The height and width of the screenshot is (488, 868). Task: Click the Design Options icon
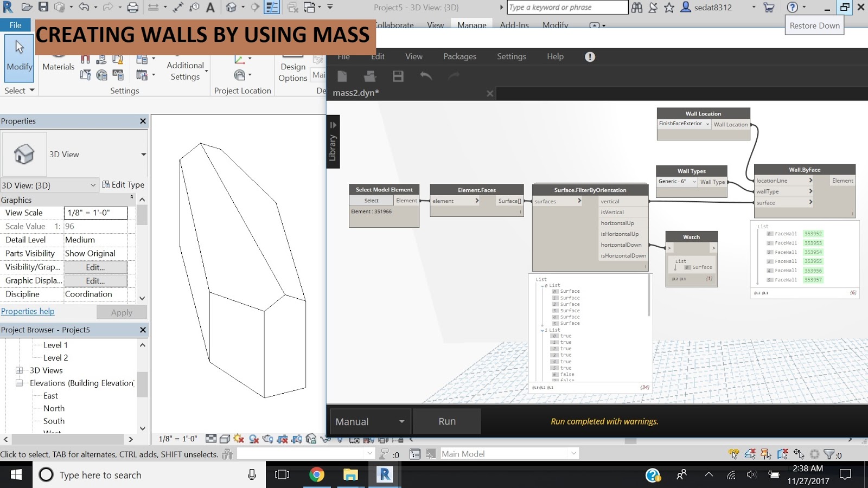[x=292, y=68]
